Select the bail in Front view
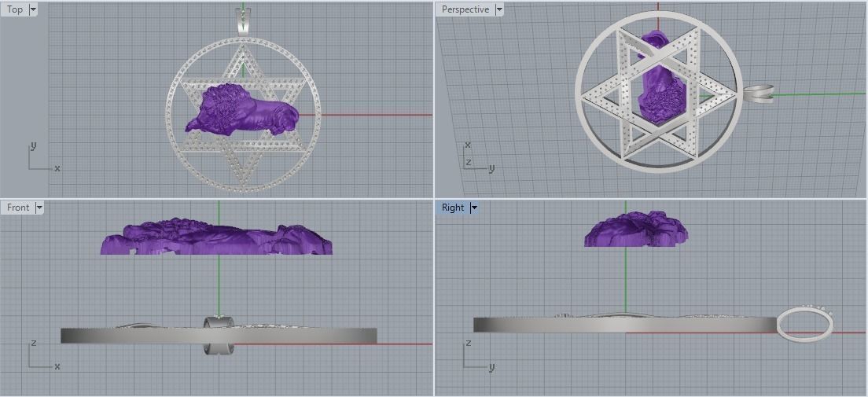This screenshot has width=868, height=397. (219, 335)
